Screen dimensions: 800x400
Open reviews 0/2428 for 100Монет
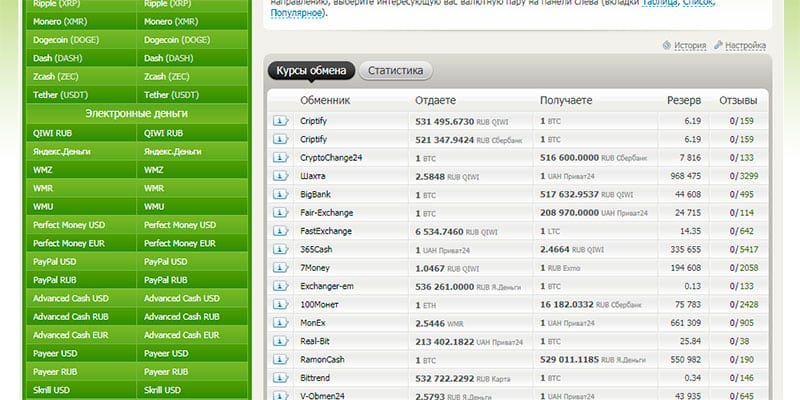tap(744, 305)
